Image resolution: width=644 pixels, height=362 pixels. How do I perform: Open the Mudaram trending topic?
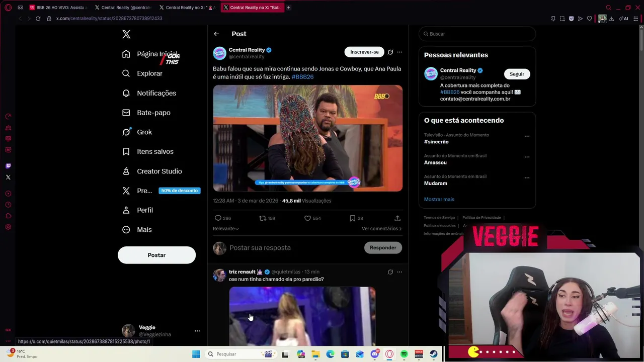[x=436, y=184]
